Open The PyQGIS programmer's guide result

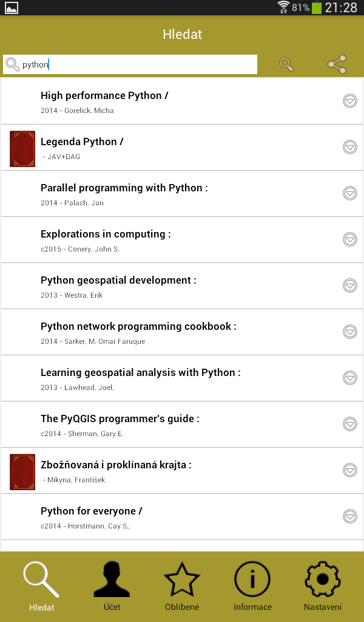click(x=120, y=424)
